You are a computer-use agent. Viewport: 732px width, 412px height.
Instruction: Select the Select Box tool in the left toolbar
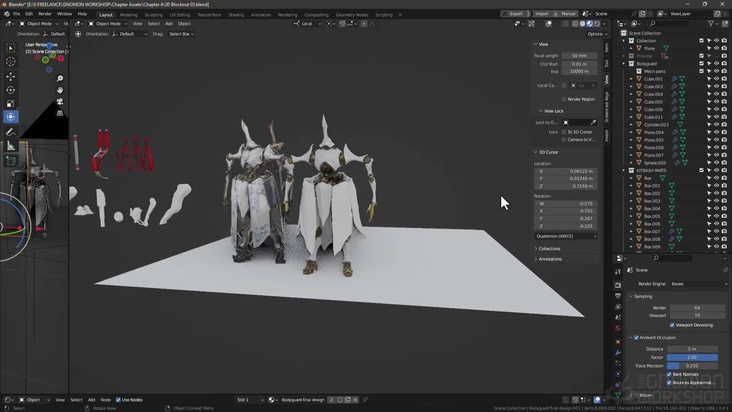pyautogui.click(x=10, y=48)
